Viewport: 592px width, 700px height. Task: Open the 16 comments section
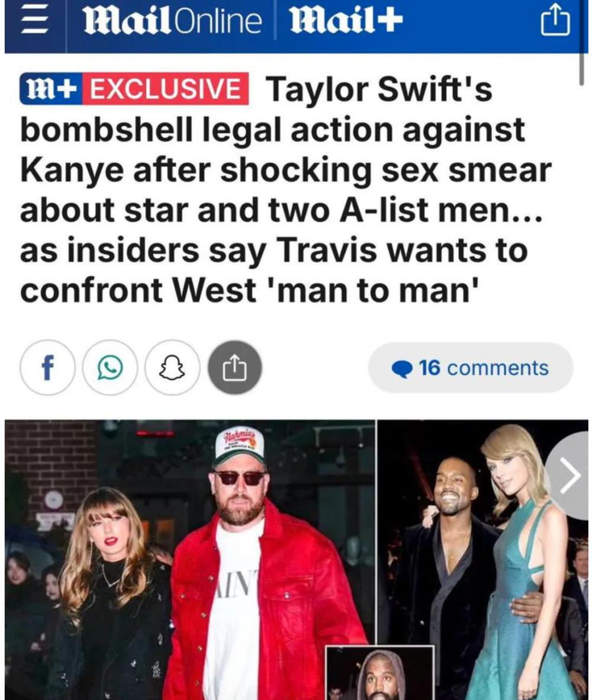click(470, 368)
